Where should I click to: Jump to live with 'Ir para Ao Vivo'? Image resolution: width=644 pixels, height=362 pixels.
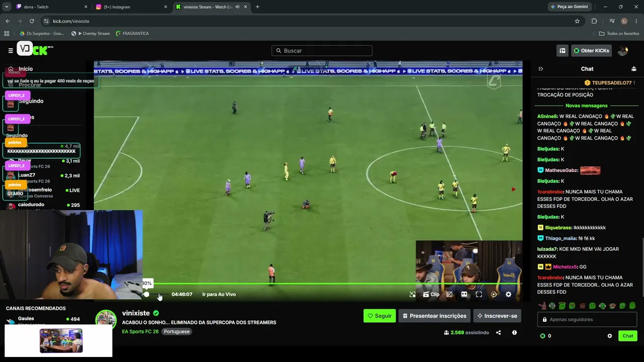point(219,295)
